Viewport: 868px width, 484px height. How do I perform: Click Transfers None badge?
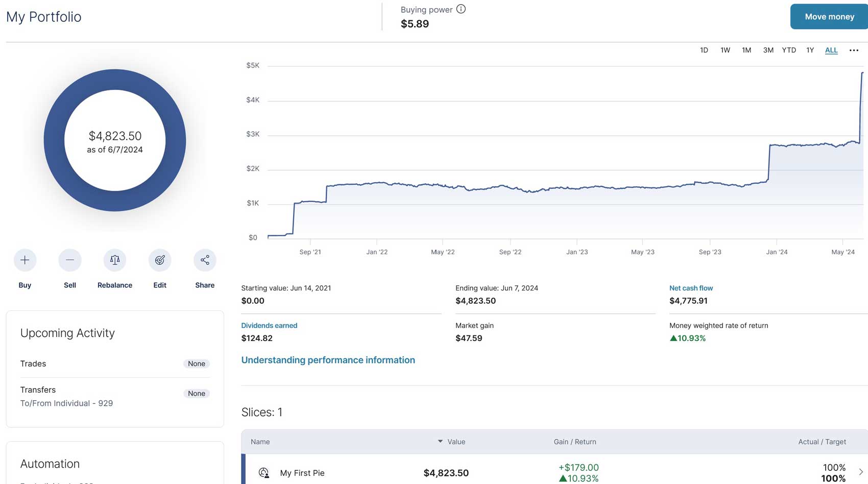tap(197, 393)
